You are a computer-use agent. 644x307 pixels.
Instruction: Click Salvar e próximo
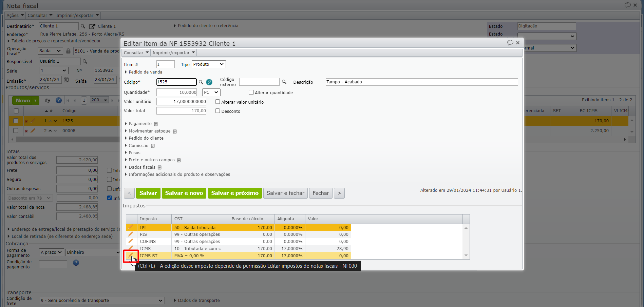click(x=235, y=193)
